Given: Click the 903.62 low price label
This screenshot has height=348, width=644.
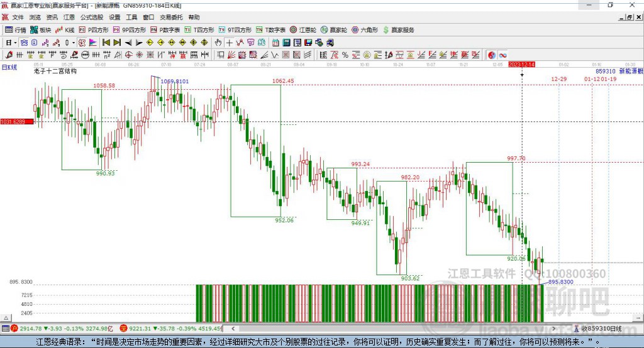Looking at the screenshot, I should (410, 278).
